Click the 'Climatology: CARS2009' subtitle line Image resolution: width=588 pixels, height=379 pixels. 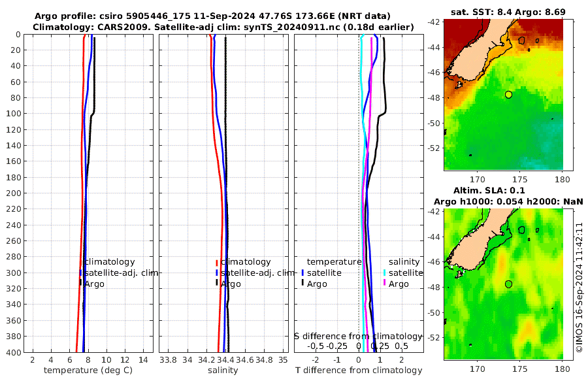[223, 27]
